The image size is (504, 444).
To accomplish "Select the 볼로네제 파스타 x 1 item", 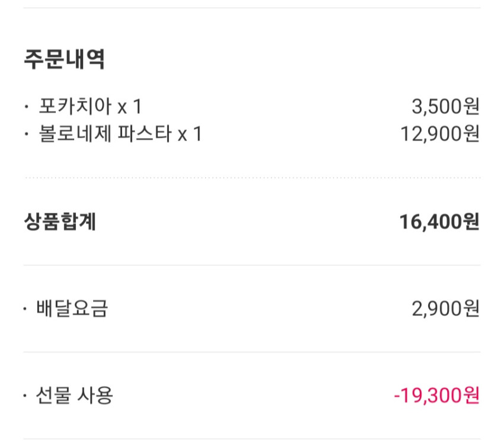I will [x=120, y=133].
